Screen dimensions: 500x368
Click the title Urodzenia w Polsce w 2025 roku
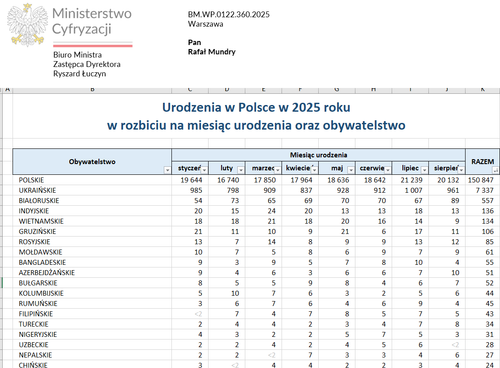click(256, 108)
